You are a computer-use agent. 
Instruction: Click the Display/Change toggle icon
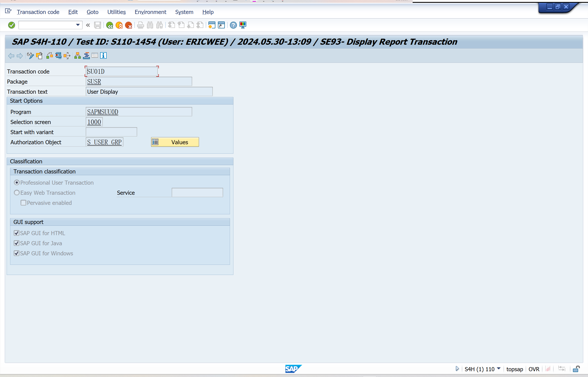30,56
